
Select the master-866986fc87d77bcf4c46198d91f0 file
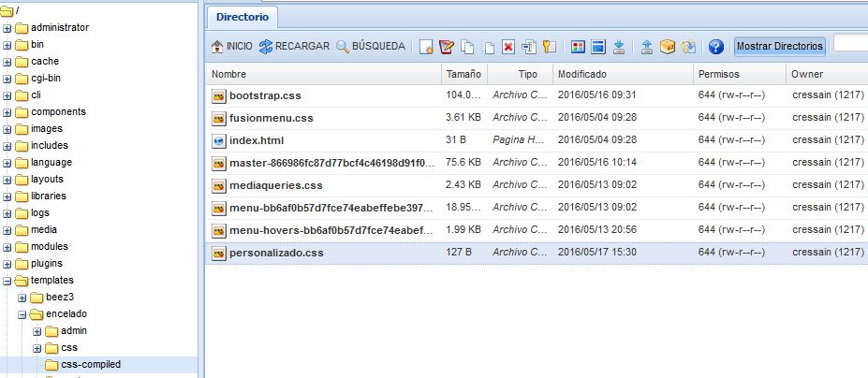[332, 163]
